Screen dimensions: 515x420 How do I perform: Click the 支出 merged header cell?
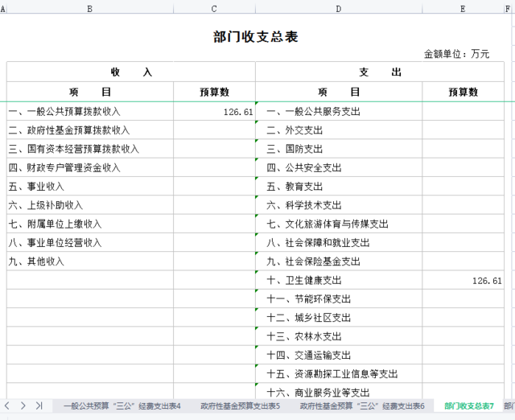[380, 72]
